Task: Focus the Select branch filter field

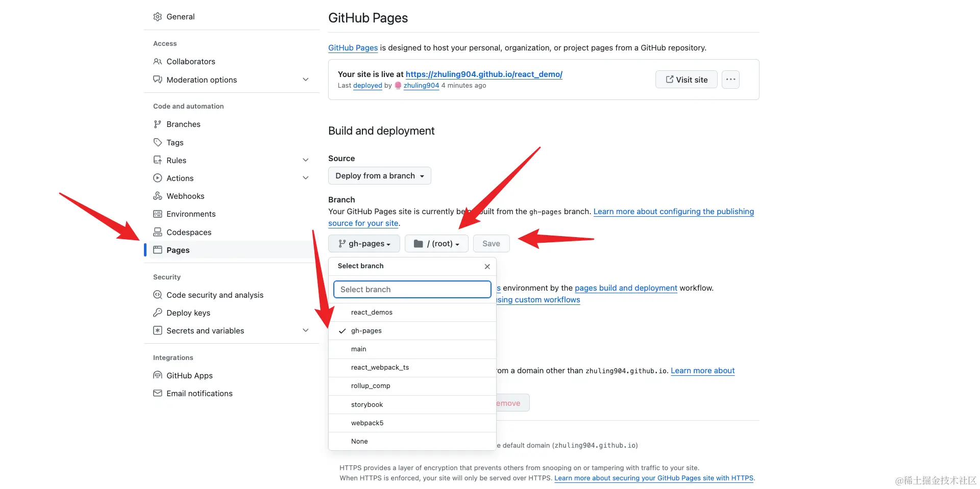Action: 412,290
